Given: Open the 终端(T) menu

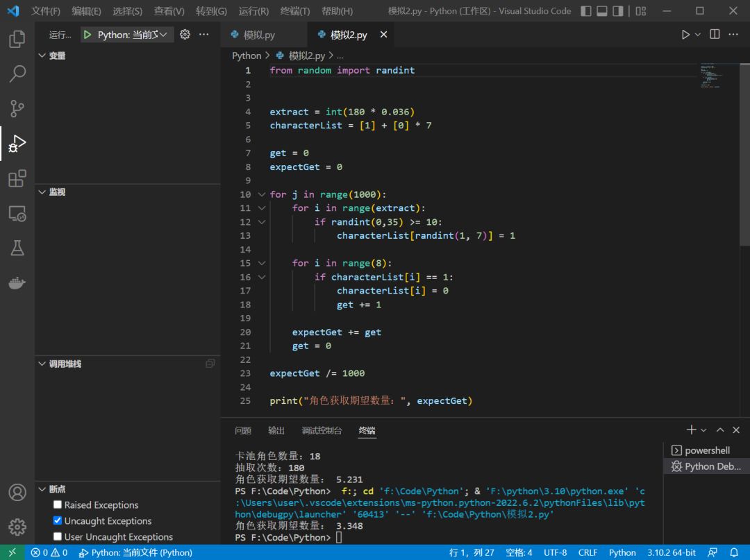Looking at the screenshot, I should point(295,11).
